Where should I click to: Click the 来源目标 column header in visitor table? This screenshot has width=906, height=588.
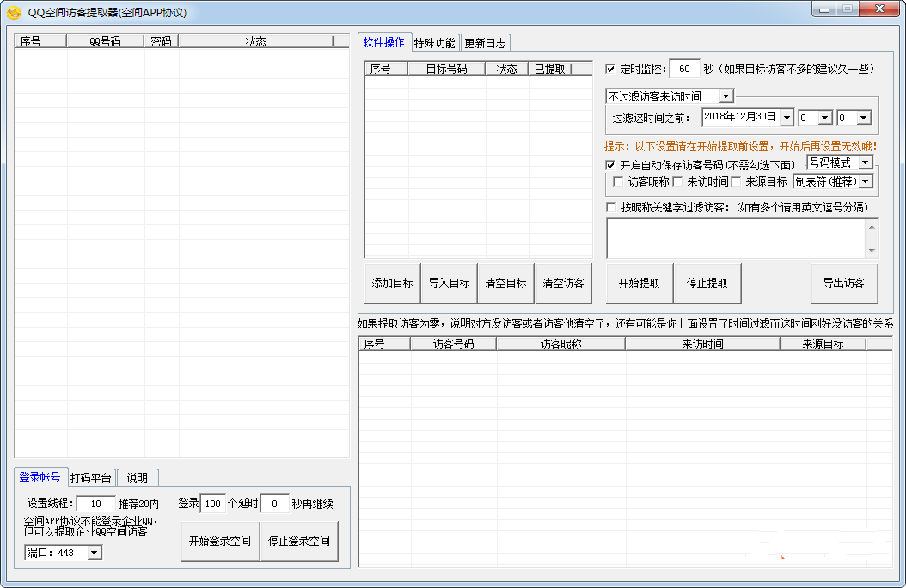(823, 344)
